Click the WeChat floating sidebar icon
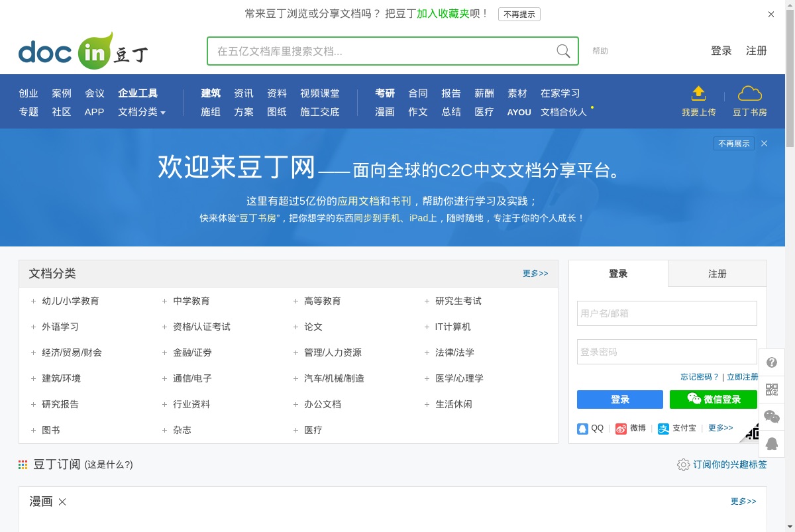This screenshot has height=532, width=795. tap(772, 416)
